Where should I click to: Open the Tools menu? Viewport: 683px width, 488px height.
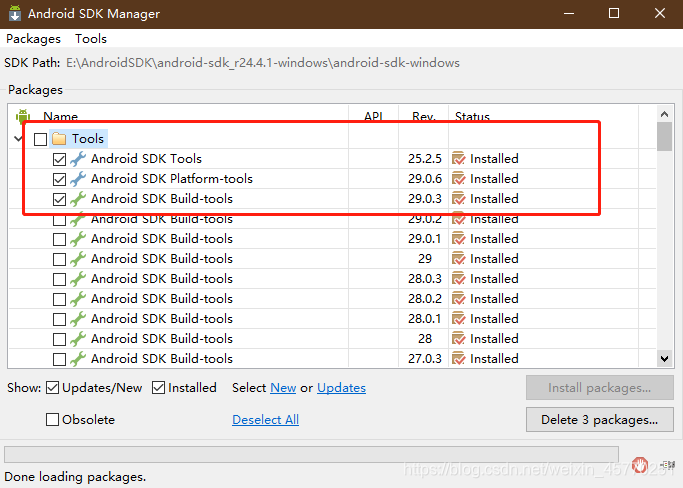91,39
